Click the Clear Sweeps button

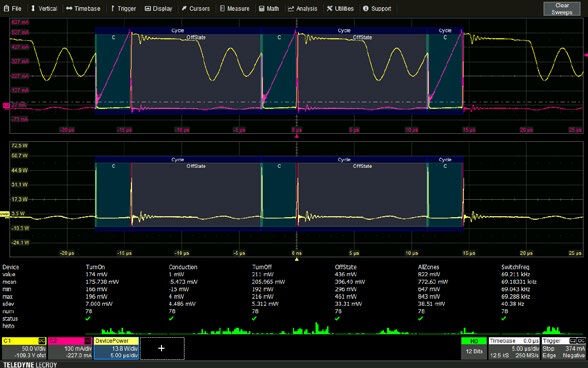pos(561,9)
